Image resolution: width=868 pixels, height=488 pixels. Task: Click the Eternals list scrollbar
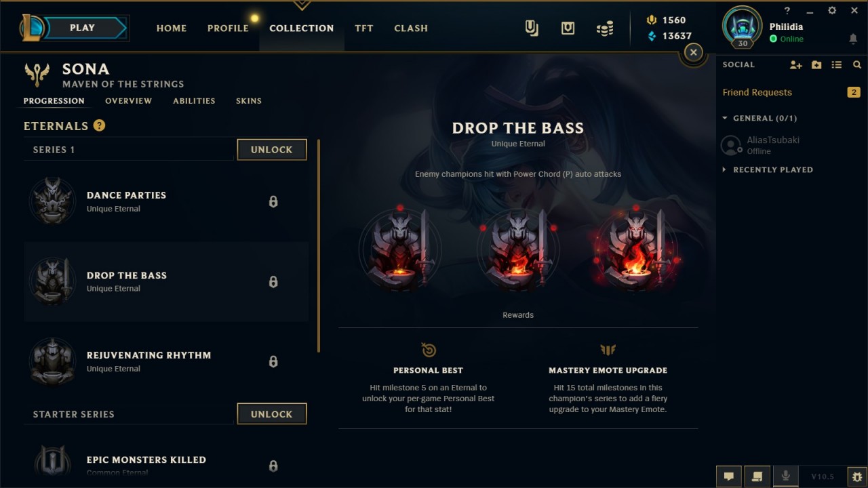click(319, 245)
